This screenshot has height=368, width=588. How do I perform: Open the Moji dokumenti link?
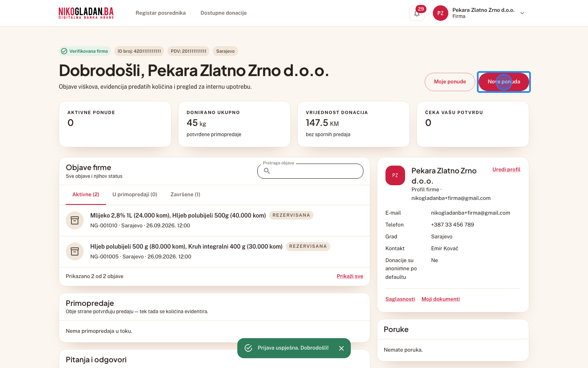tap(441, 299)
